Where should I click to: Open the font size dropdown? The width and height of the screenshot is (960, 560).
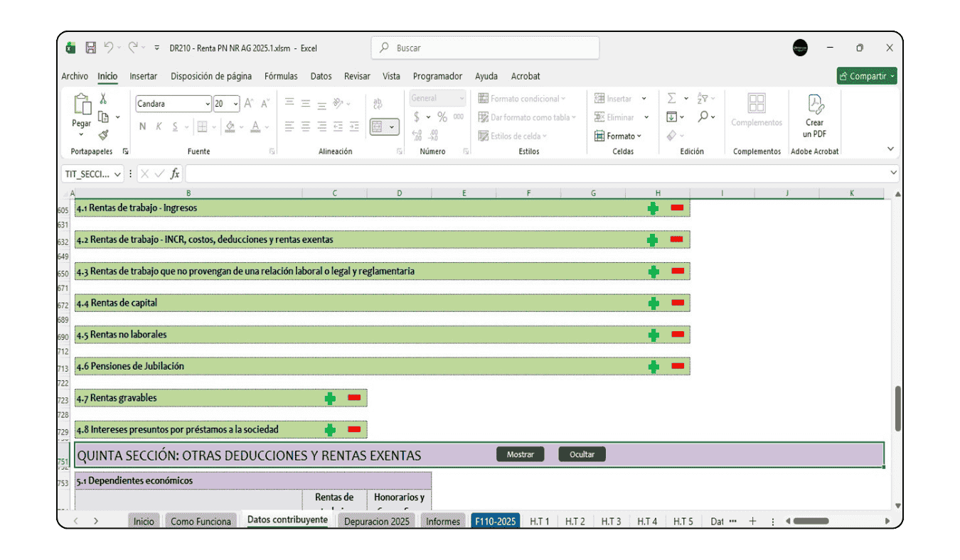tap(236, 104)
